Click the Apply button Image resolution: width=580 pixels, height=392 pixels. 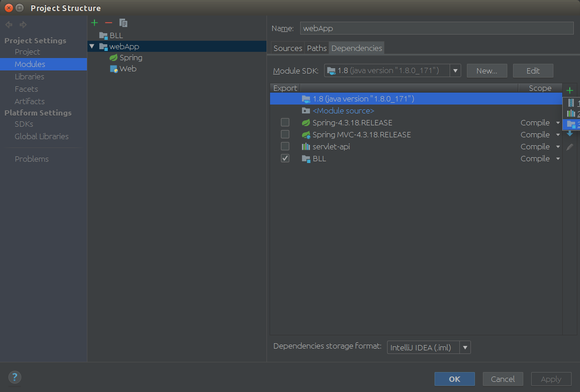pyautogui.click(x=551, y=379)
